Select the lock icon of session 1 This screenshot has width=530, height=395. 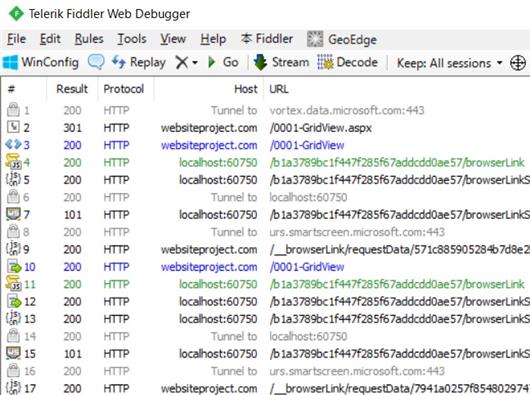coord(13,109)
